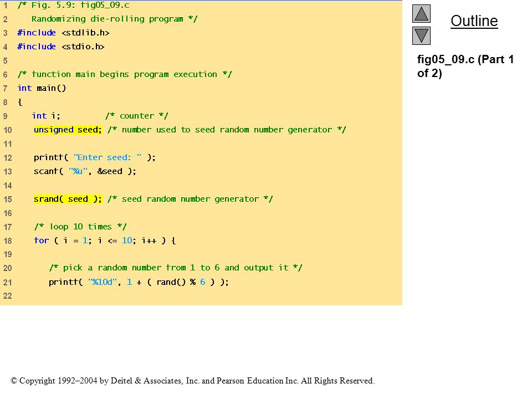Click the up arrow navigation icon

tap(421, 13)
